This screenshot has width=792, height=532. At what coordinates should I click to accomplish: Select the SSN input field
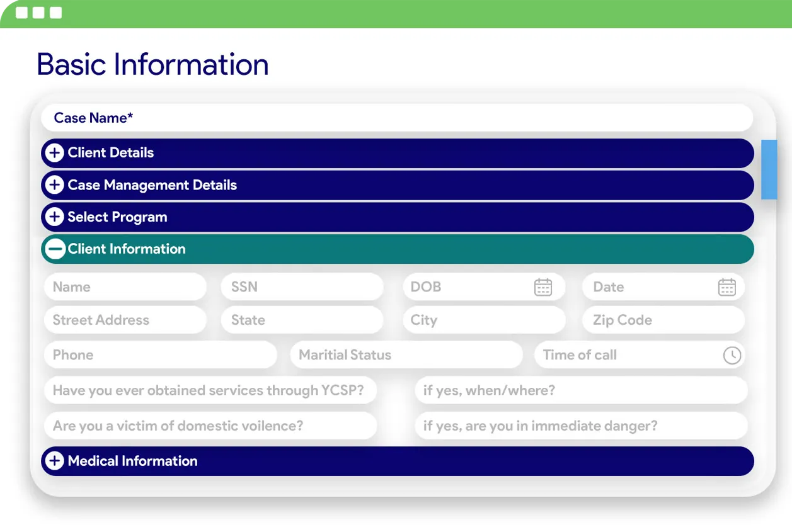[302, 287]
